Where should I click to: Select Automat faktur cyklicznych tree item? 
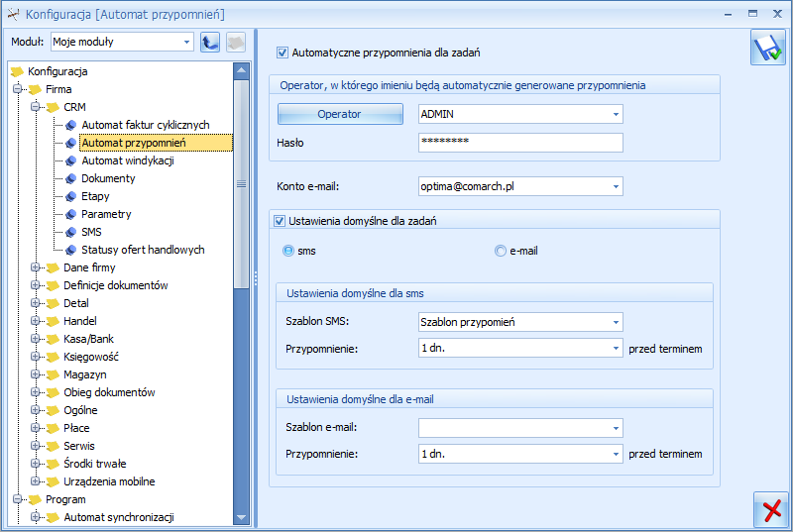pos(146,125)
